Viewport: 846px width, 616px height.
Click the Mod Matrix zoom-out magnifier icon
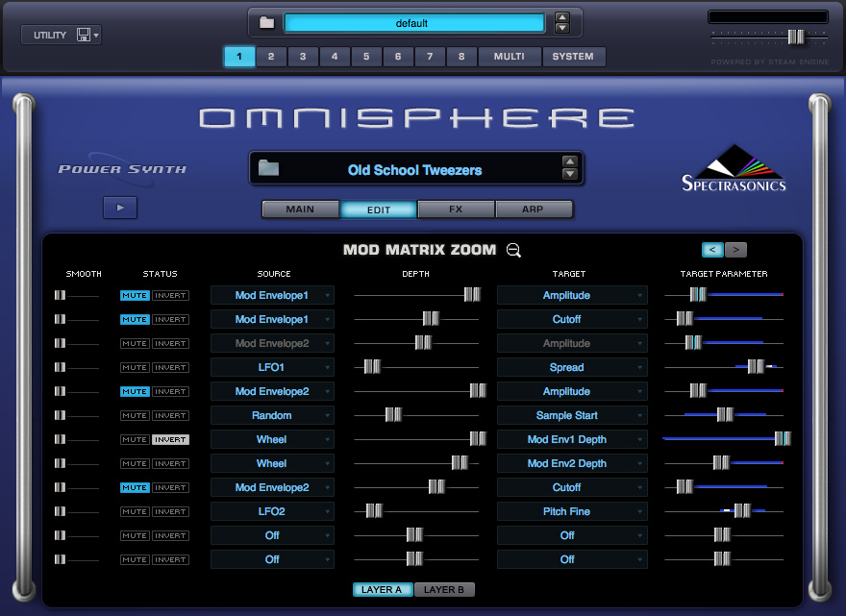point(513,250)
